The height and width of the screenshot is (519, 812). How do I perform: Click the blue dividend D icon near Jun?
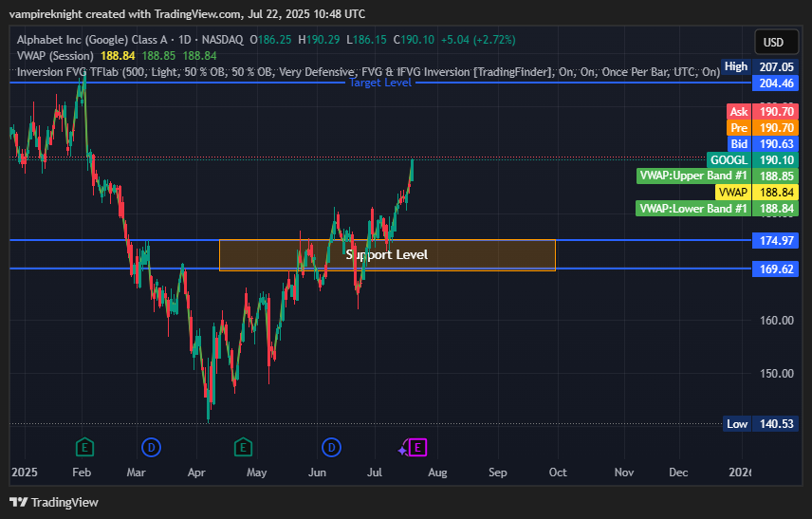[331, 447]
